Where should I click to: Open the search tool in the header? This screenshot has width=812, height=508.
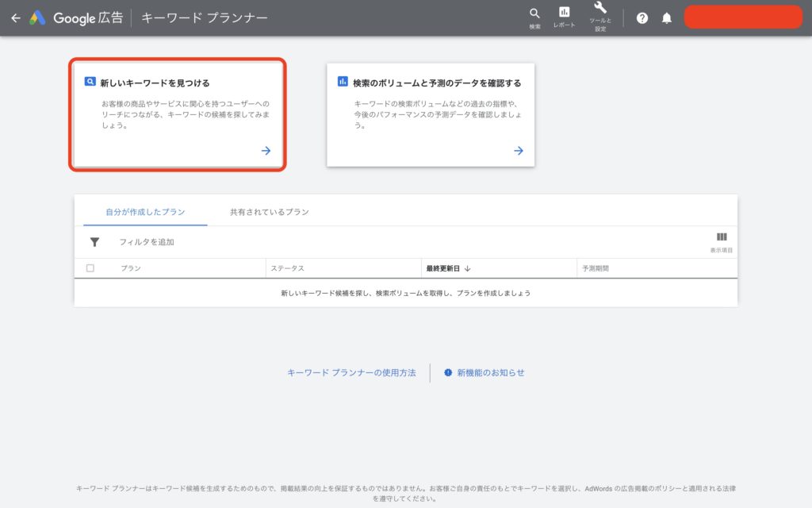point(534,17)
